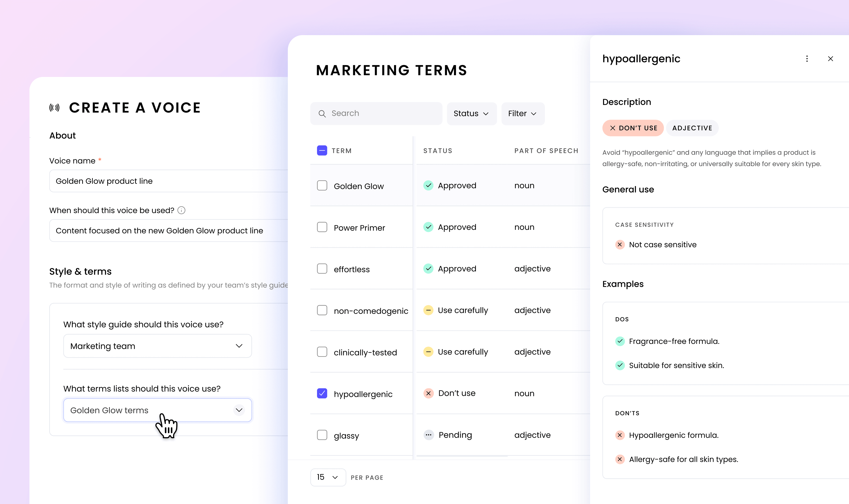Select the effortless term name
The width and height of the screenshot is (849, 504).
coord(352,269)
